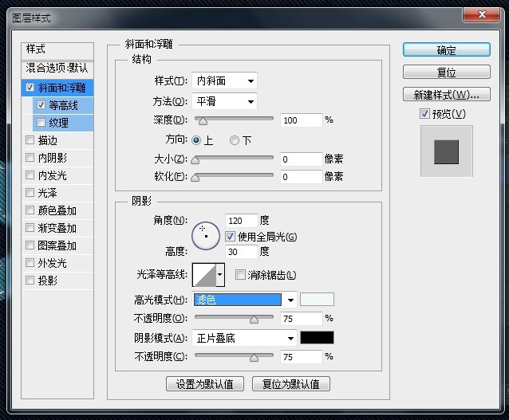Expand the 阴影模式 dropdown showing 正片叠底
The height and width of the screenshot is (420, 509).
(x=244, y=338)
